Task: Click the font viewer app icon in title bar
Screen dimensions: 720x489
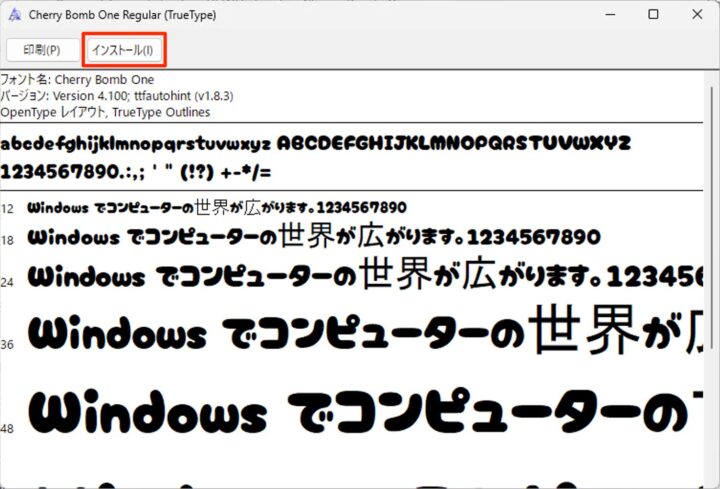Action: point(14,15)
